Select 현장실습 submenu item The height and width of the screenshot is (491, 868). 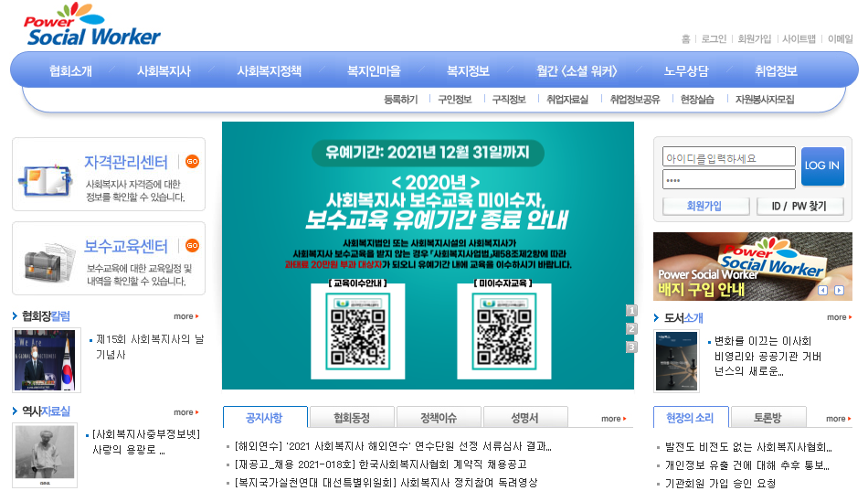tap(697, 99)
